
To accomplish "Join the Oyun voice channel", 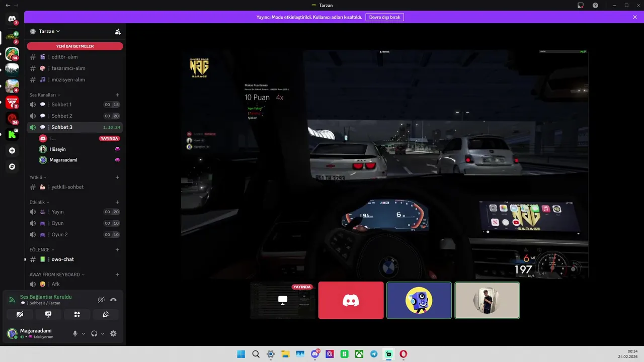I will coord(75,223).
